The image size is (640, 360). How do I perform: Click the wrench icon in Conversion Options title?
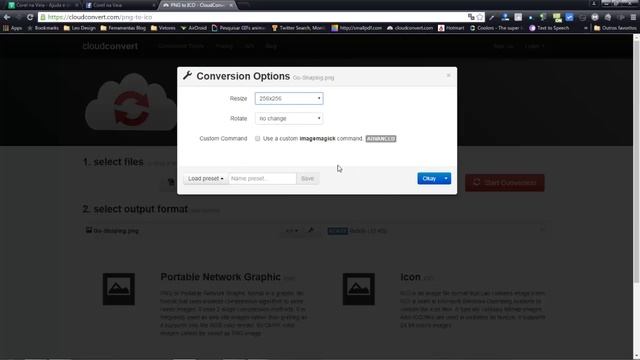click(x=187, y=76)
